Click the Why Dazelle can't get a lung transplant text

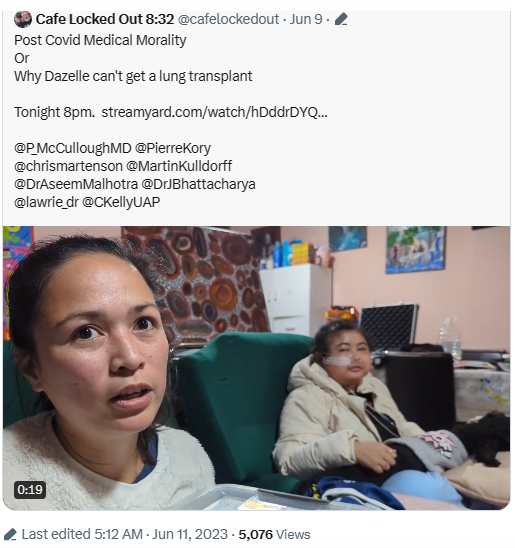pyautogui.click(x=133, y=76)
